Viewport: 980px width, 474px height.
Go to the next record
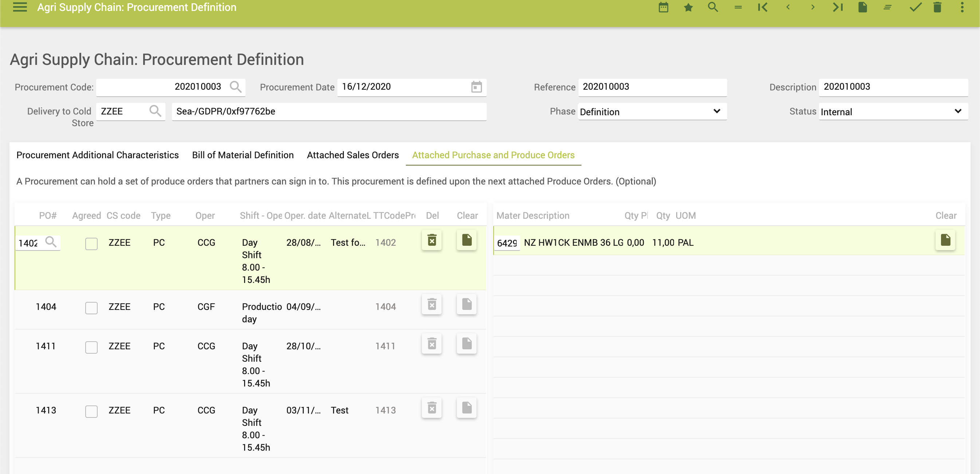[813, 7]
